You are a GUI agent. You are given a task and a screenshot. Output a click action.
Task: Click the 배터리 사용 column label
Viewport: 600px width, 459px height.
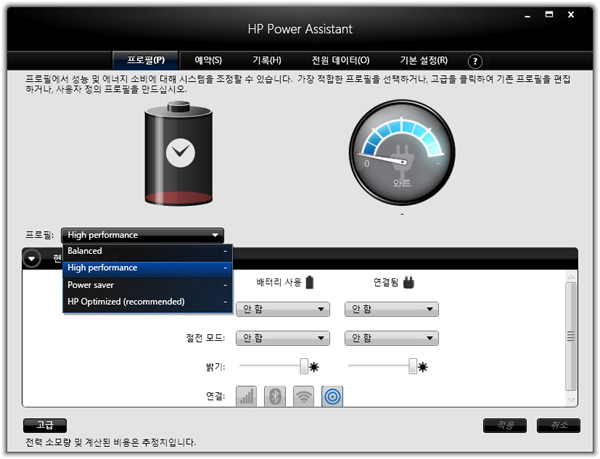(x=279, y=283)
